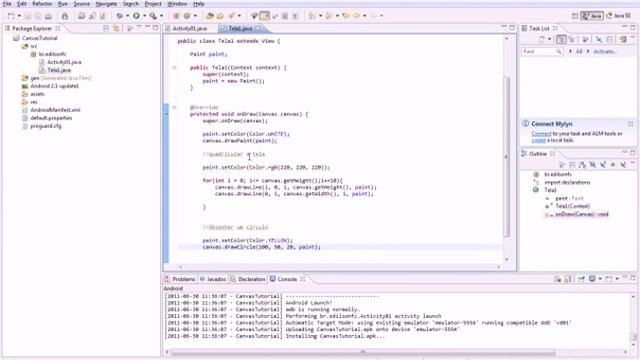Click the Last Edit Location arrow icon

346,16
